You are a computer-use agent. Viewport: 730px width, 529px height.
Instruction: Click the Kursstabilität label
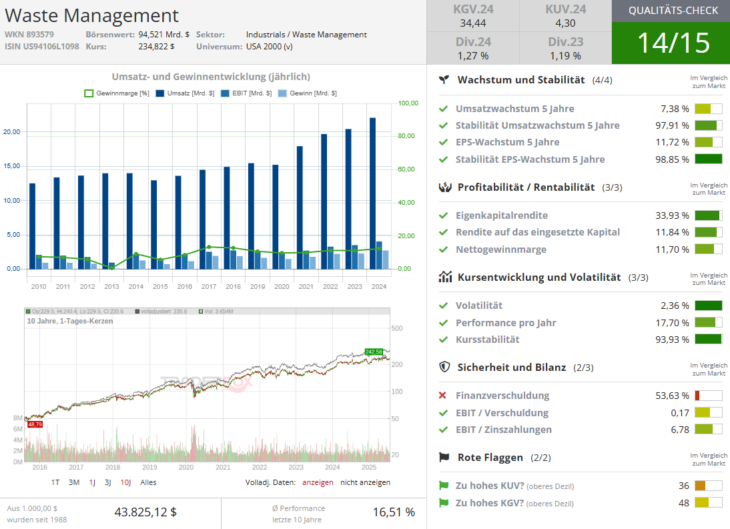tap(487, 340)
